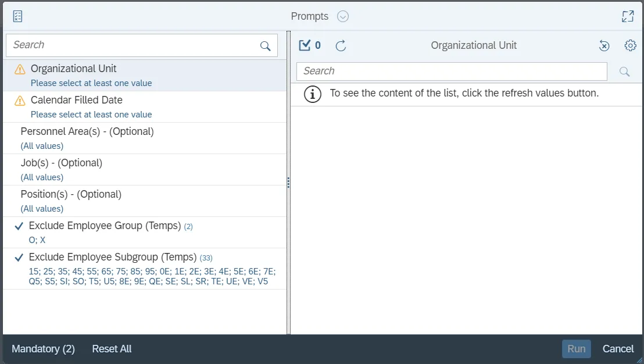The height and width of the screenshot is (364, 644).
Task: Select Exclude Employee Group (Temps) prompt
Action: pyautogui.click(x=105, y=226)
